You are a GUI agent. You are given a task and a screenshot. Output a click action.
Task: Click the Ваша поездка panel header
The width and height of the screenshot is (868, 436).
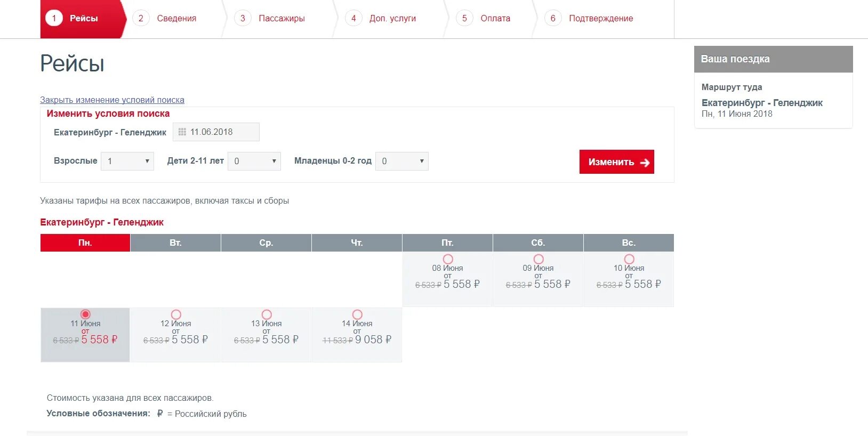[774, 59]
